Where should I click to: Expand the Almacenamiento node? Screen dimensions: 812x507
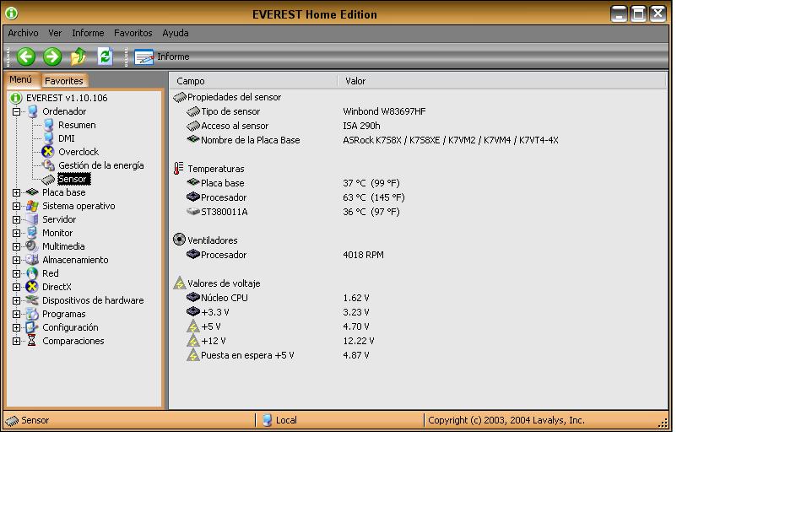point(17,260)
